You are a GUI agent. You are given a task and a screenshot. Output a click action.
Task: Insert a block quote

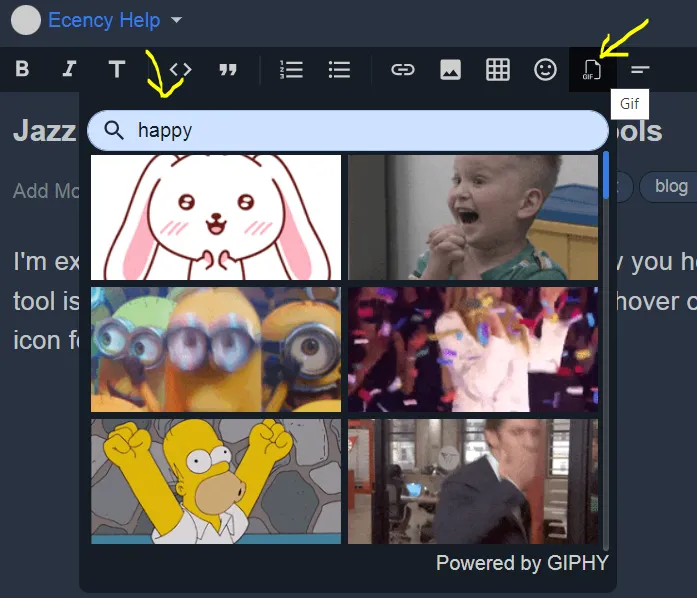click(x=228, y=69)
